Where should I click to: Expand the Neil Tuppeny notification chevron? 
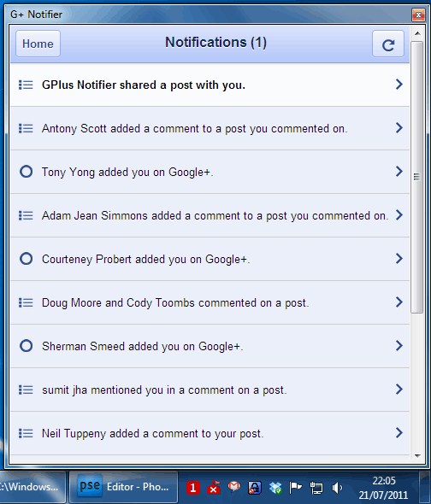coord(399,432)
